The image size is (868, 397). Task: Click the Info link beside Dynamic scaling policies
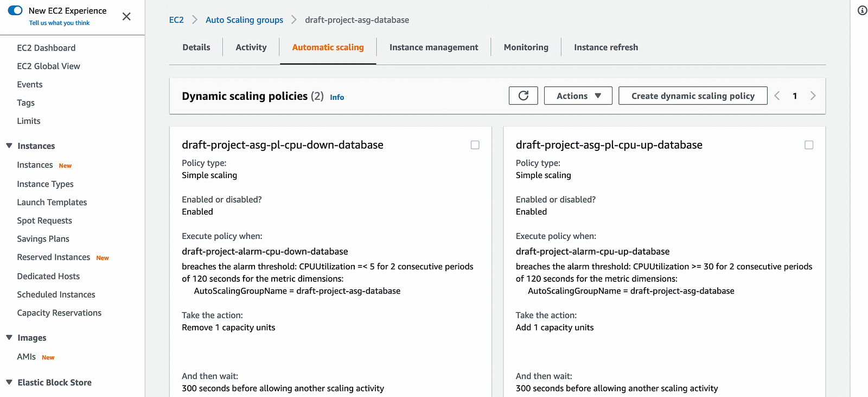coord(337,97)
